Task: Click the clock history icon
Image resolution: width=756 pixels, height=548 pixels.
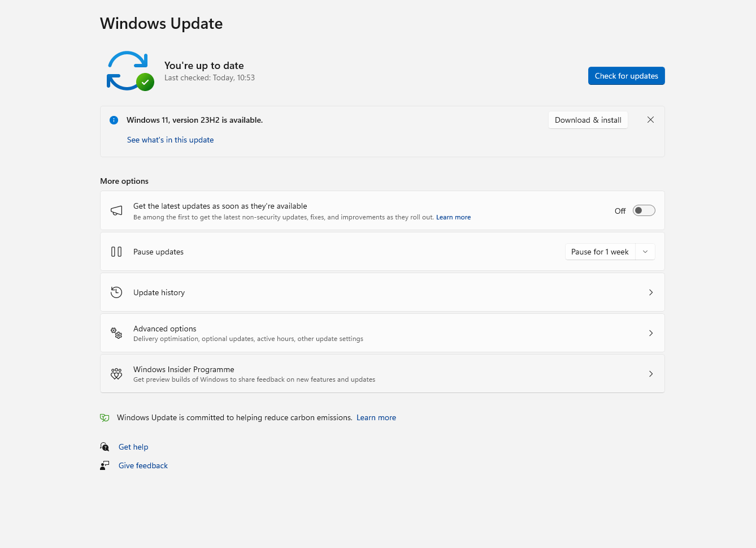Action: pos(116,292)
